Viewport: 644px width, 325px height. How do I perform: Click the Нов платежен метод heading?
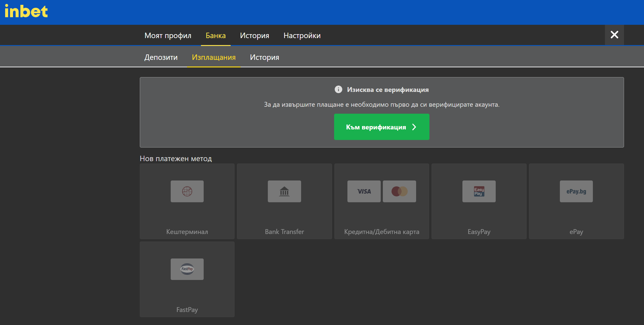[176, 158]
